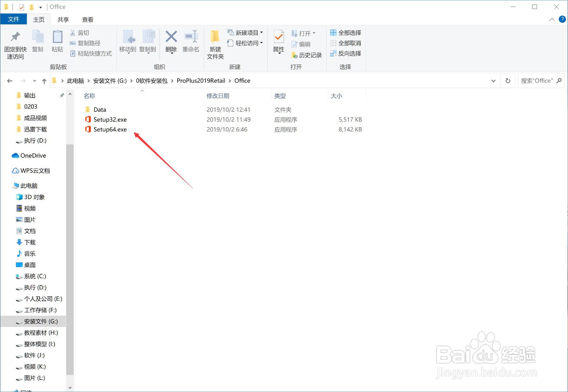Click Select All in ribbon
Viewport: 568px width, 392px height.
346,33
